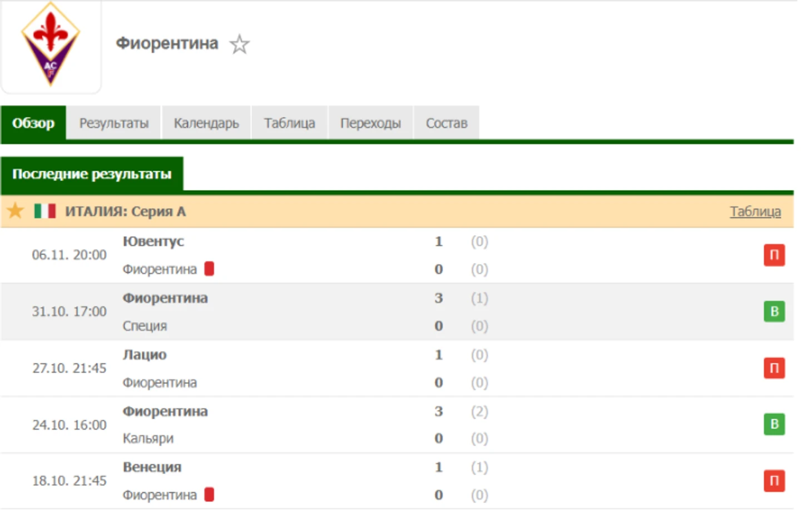
Task: Go to the Переходы tab
Action: pyautogui.click(x=370, y=123)
